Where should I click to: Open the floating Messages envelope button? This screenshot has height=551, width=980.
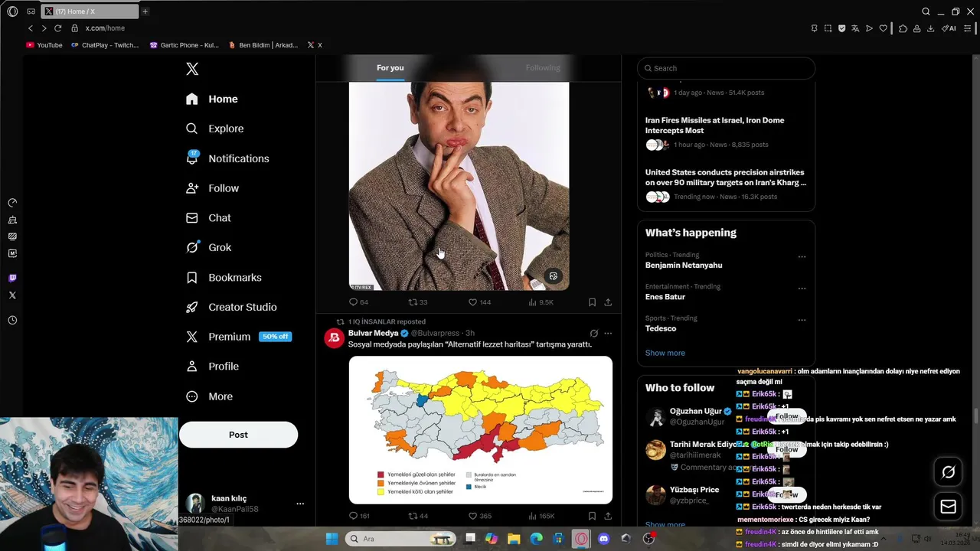(x=948, y=507)
